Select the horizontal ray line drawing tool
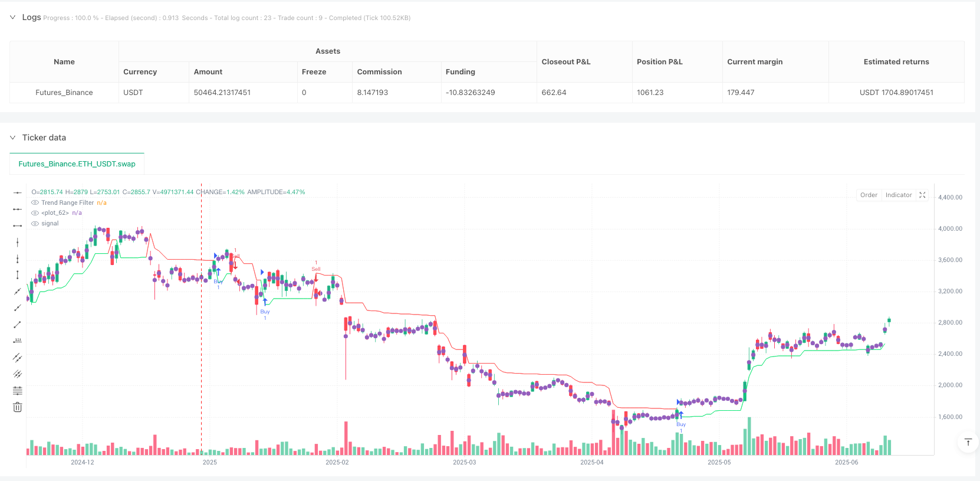The height and width of the screenshot is (481, 980). click(18, 209)
